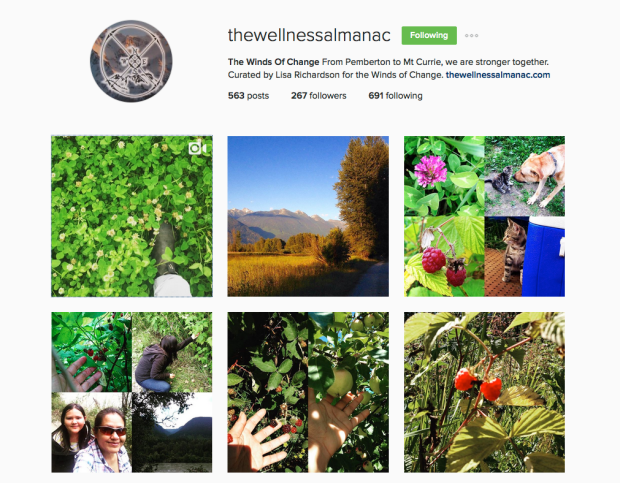Toggle the green Following button
The height and width of the screenshot is (483, 620).
click(429, 35)
